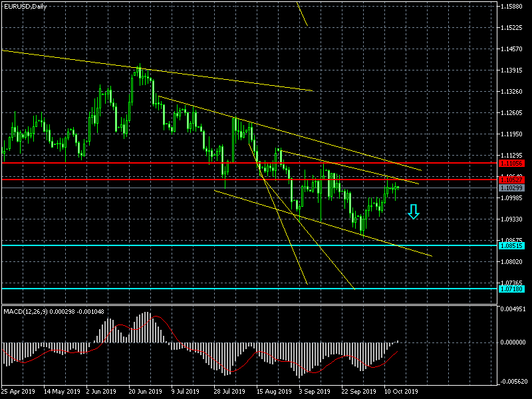Click the 1.15880 price scale label
Image resolution: width=532 pixels, height=399 pixels.
(x=511, y=7)
